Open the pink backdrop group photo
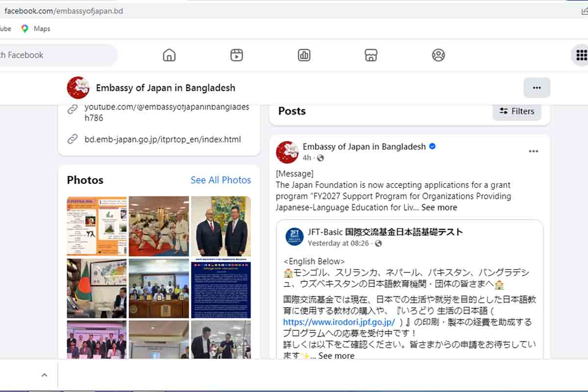 point(97,340)
